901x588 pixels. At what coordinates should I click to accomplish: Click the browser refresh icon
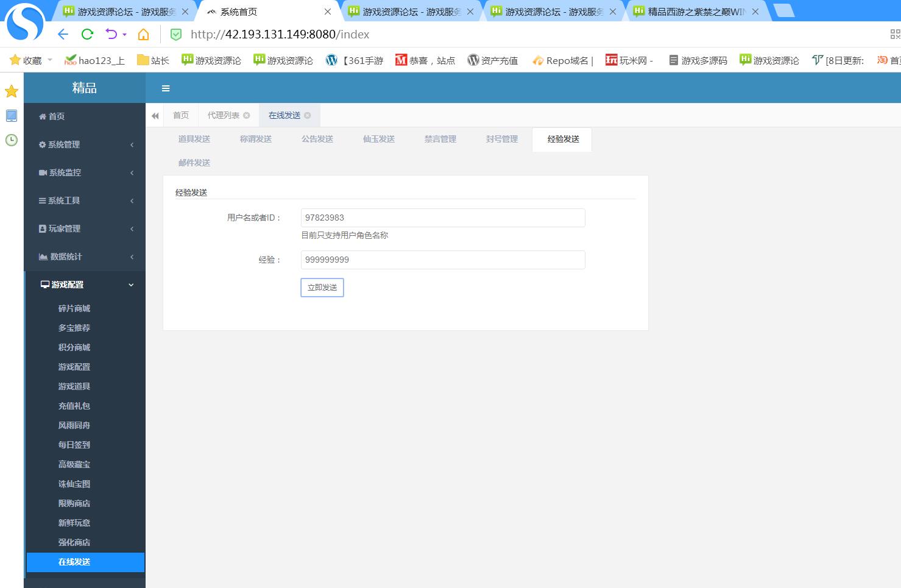87,35
